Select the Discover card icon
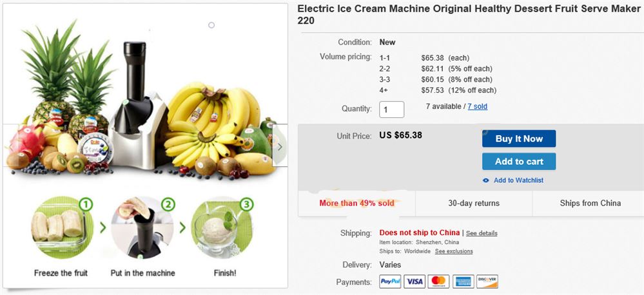644x295 pixels. pyautogui.click(x=487, y=281)
